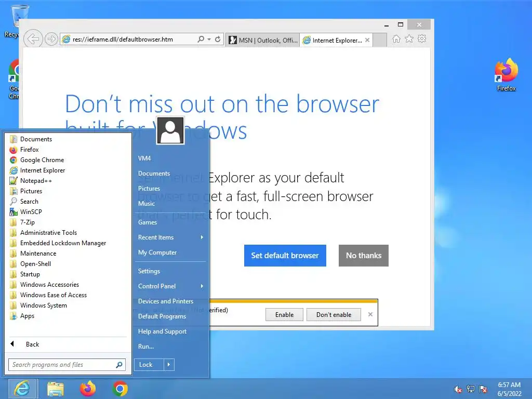The image size is (532, 399).
Task: Open the shutdown options arrow beside Lock
Action: [169, 365]
